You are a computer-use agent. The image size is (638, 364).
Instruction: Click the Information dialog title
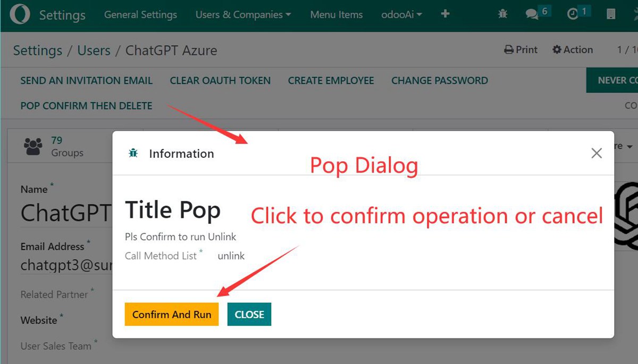pyautogui.click(x=181, y=154)
